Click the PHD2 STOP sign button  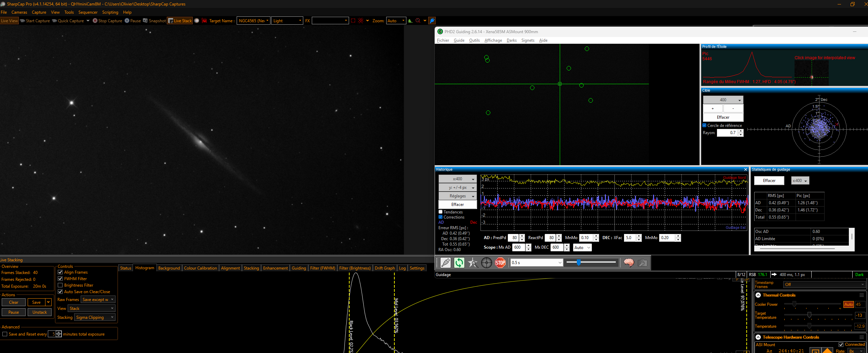pyautogui.click(x=500, y=262)
